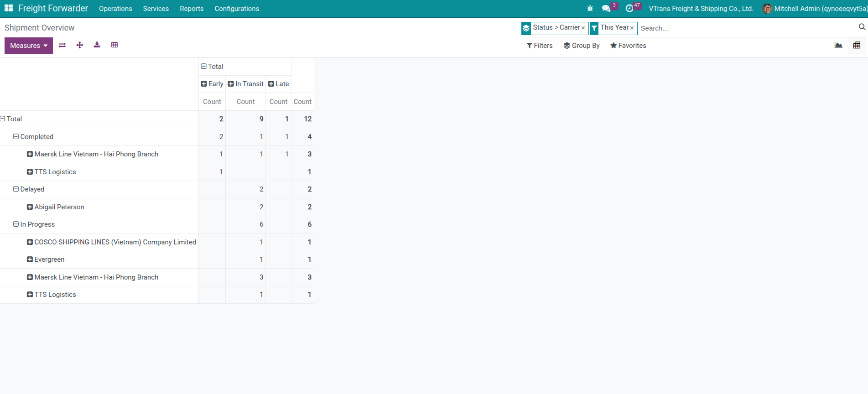Viewport: 868px width, 394px height.
Task: Open the Operations menu
Action: (x=115, y=9)
